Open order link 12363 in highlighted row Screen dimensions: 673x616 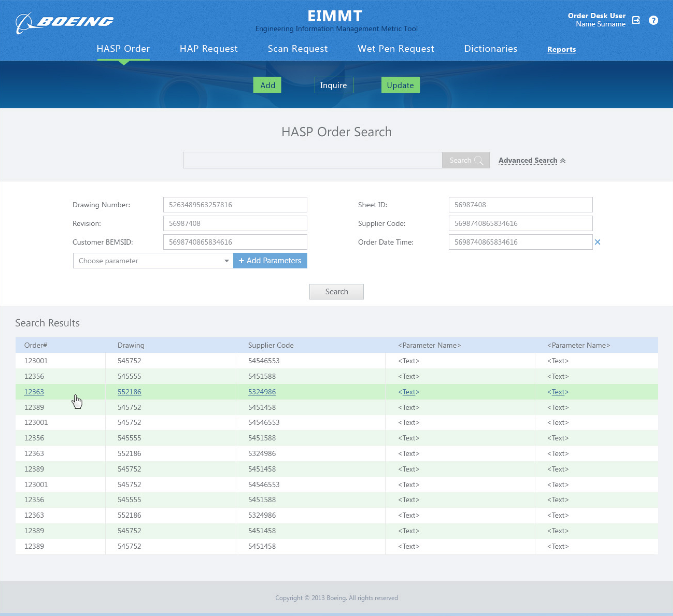point(34,392)
